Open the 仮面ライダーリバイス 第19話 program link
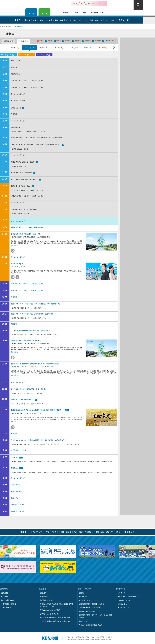 (x=35, y=304)
